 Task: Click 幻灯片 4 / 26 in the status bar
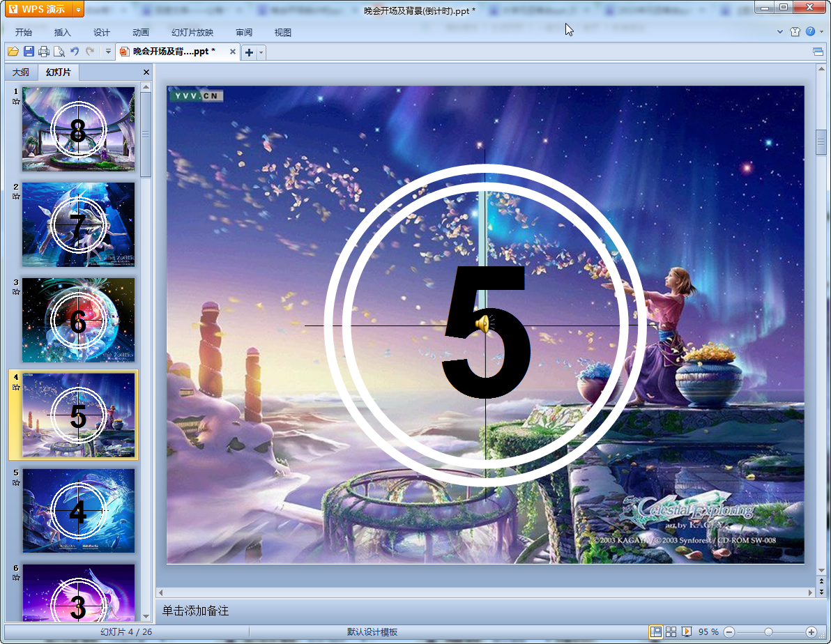click(126, 632)
